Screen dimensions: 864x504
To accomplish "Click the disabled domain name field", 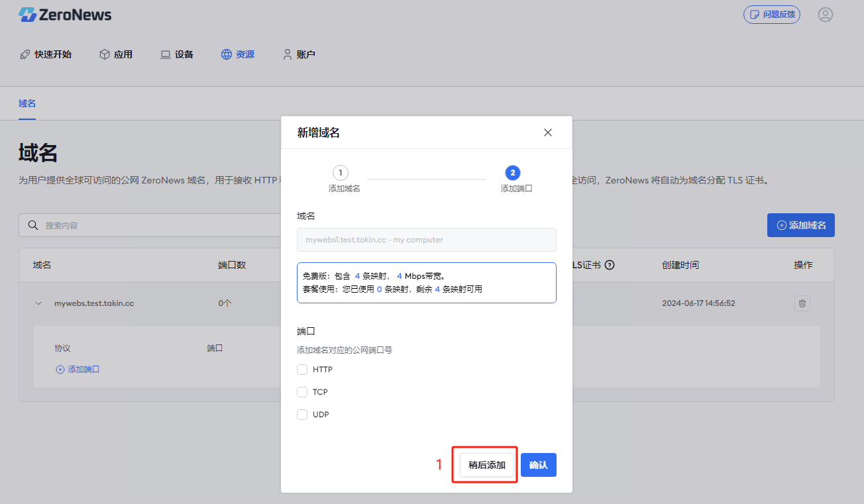I will coord(427,240).
